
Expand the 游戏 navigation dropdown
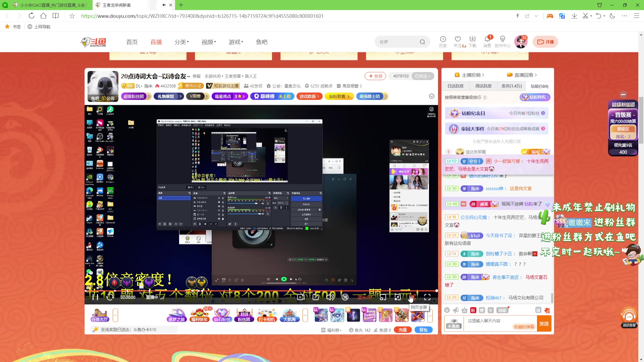(x=236, y=42)
